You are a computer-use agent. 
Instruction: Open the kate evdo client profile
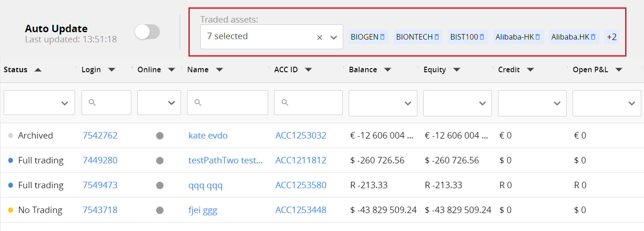coord(208,135)
